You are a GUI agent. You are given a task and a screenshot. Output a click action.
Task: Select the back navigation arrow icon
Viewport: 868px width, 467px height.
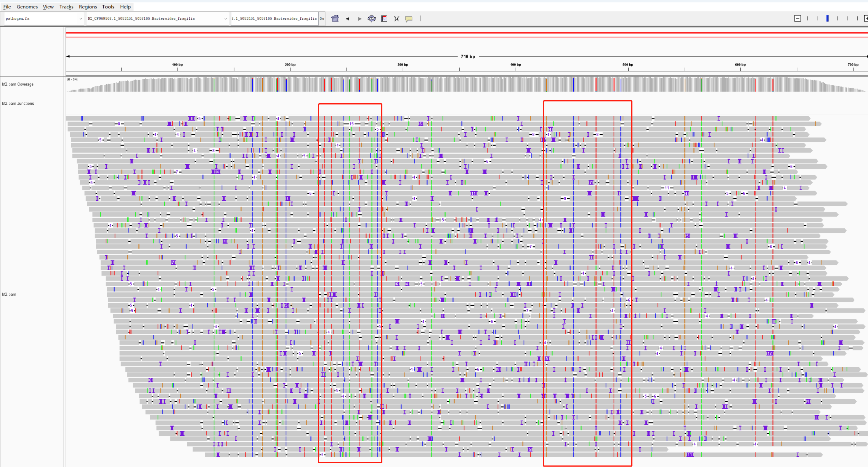(x=347, y=18)
